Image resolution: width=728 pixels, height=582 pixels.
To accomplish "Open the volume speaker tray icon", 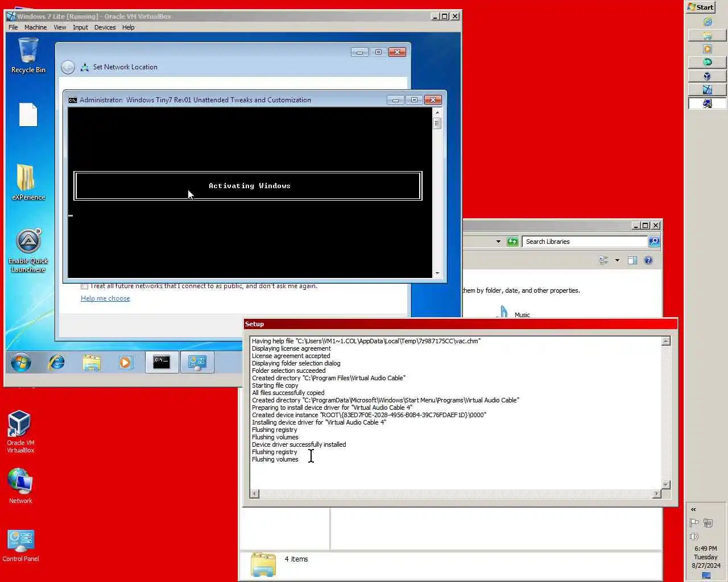I will 694,537.
